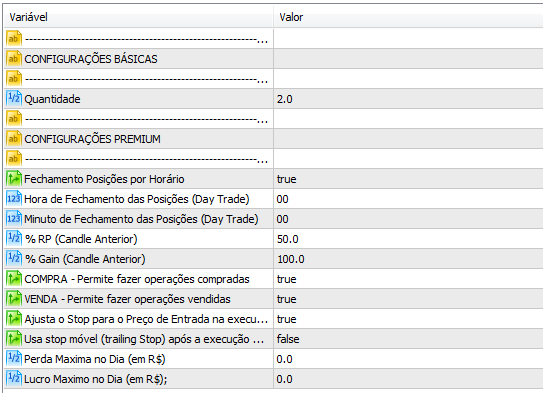Viewport: 543px width, 393px height.
Task: Click the double-type icon next to Quantidade
Action: (14, 99)
